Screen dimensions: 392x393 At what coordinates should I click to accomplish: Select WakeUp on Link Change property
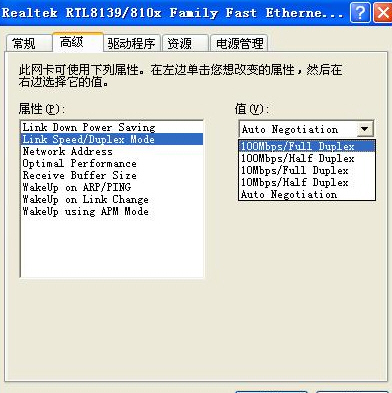(112, 199)
